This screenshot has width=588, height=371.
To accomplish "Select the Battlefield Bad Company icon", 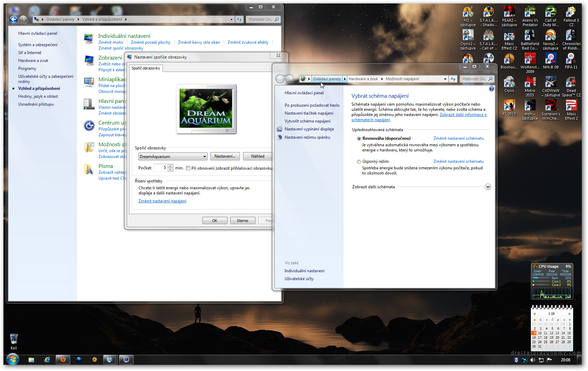I will coord(530,40).
